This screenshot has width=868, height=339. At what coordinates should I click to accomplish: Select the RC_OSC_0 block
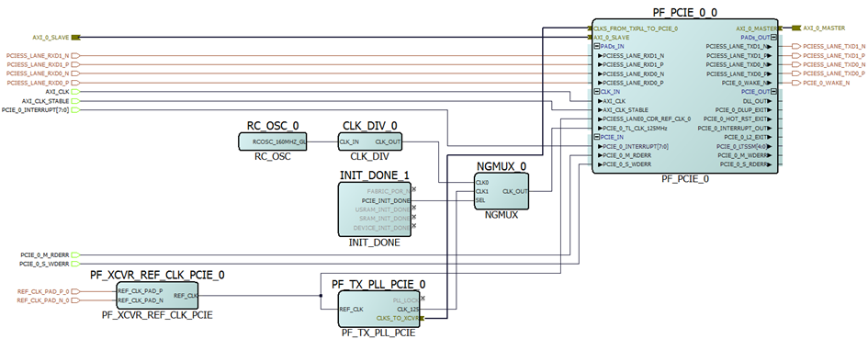click(x=273, y=141)
